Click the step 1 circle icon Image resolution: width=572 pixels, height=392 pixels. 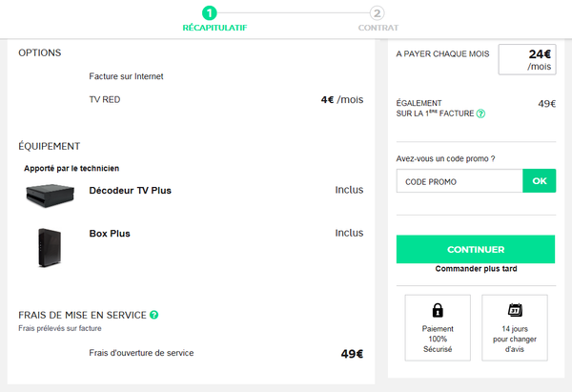click(210, 13)
